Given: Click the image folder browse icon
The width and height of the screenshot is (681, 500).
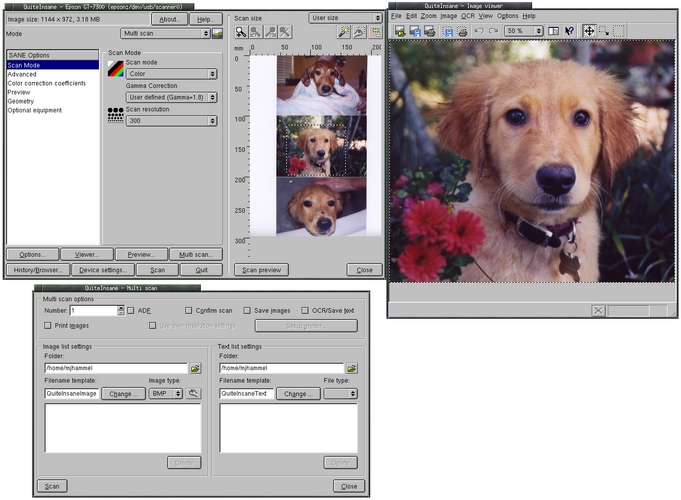Looking at the screenshot, I should point(196,369).
